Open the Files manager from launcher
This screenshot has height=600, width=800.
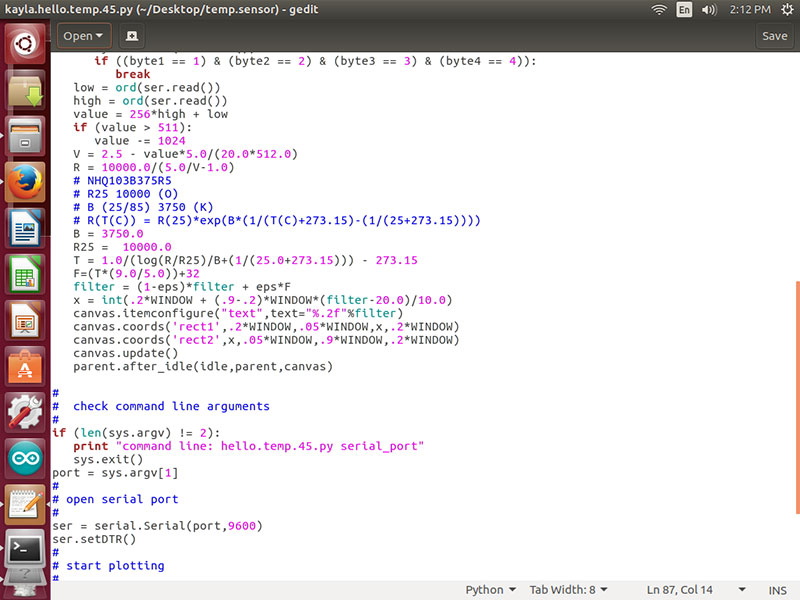(x=24, y=136)
